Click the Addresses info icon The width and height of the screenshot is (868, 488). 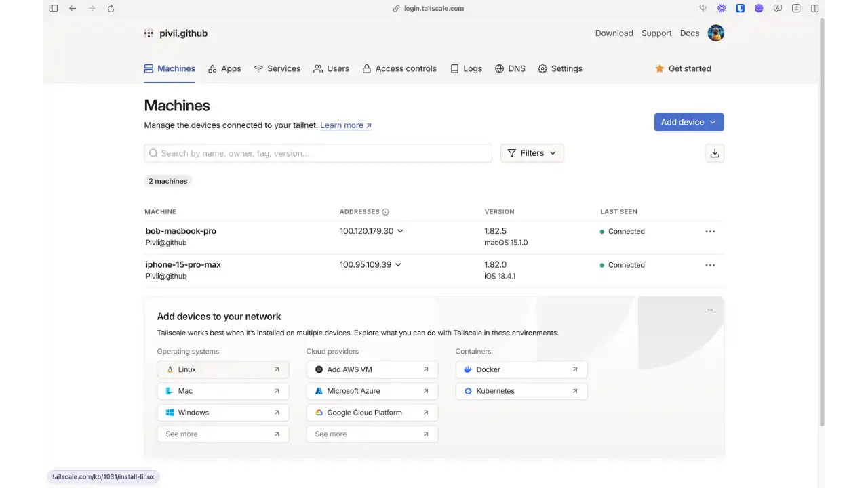[385, 212]
